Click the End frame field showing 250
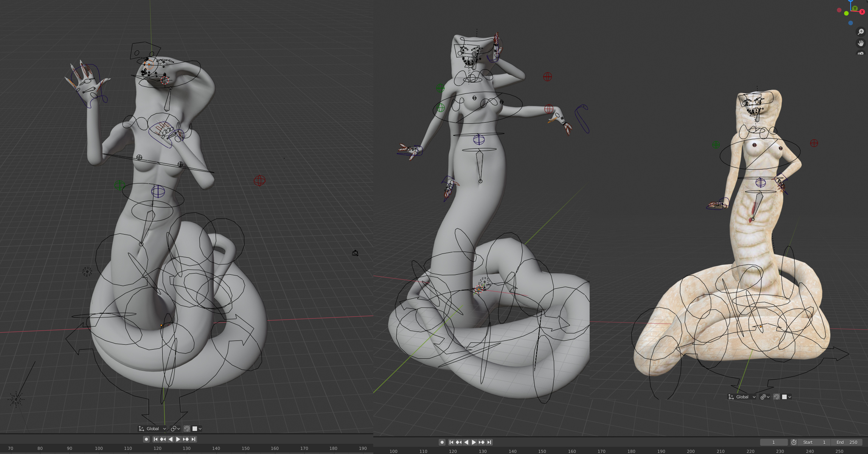Screen dimensions: 868x454 pos(847,442)
